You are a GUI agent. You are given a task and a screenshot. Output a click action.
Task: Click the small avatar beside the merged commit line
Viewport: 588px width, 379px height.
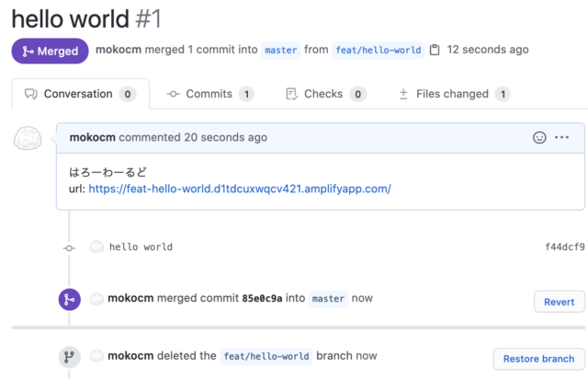(x=96, y=299)
